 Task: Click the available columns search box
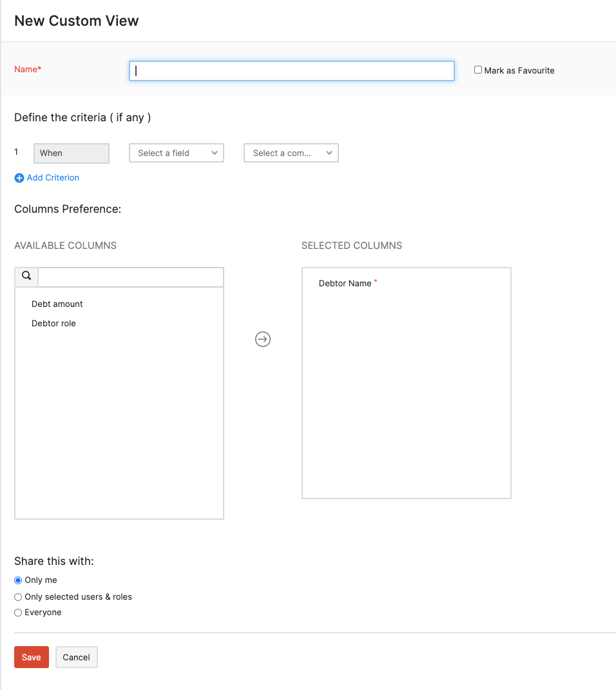131,277
